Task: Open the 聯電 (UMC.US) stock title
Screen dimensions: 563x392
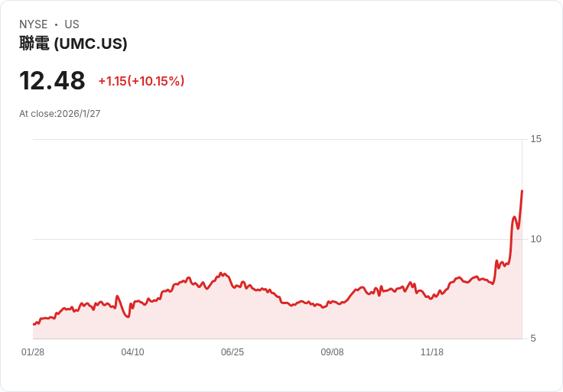Action: click(73, 44)
